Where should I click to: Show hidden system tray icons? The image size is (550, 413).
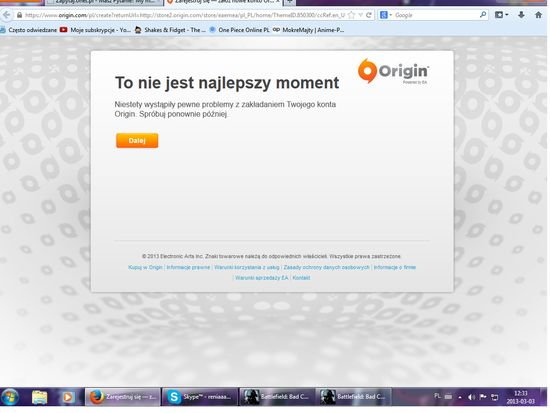[x=460, y=397]
